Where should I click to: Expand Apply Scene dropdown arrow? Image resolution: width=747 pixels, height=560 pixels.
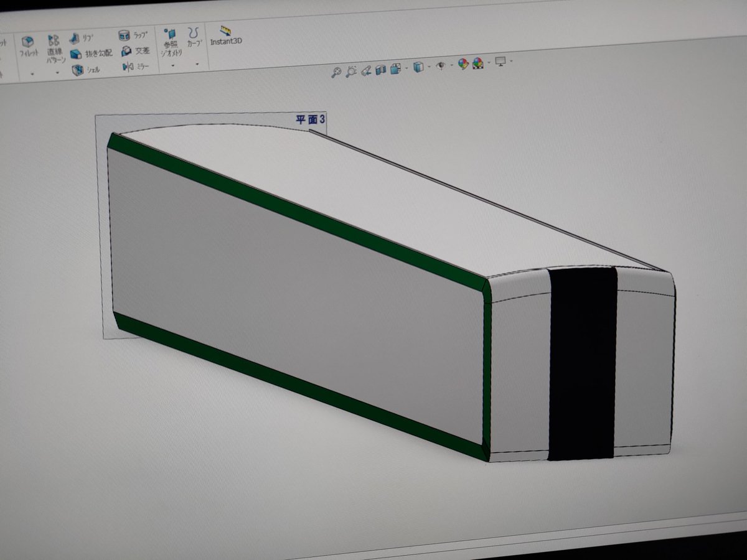click(x=489, y=62)
